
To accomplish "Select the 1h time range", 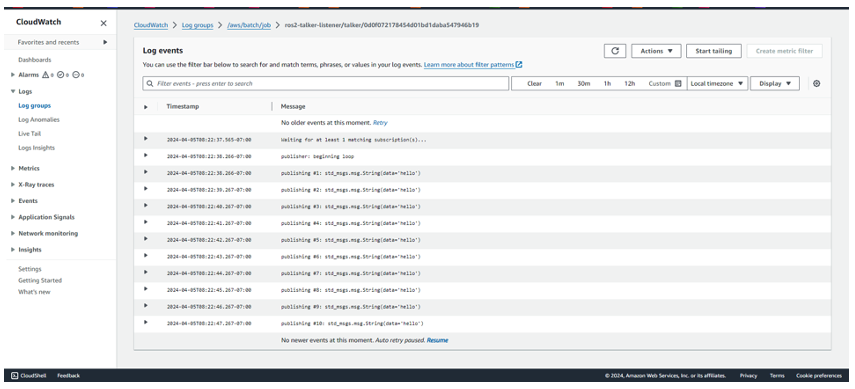I will [607, 83].
